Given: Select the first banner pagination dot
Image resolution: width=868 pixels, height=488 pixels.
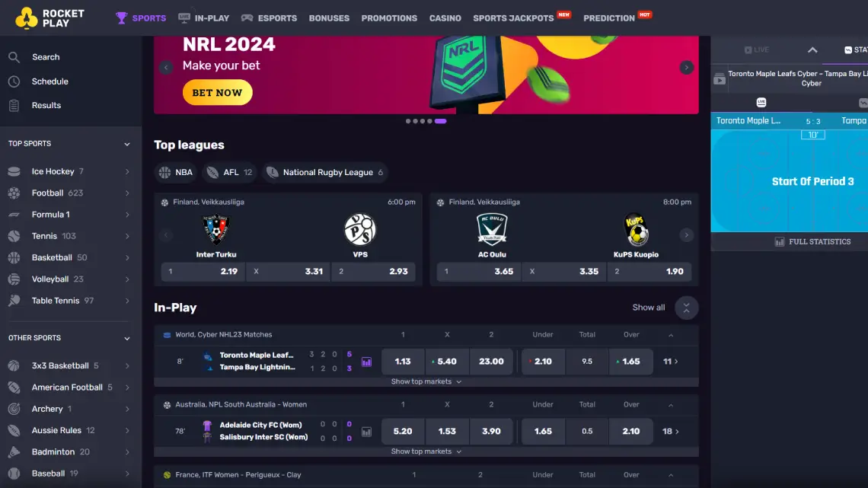Looking at the screenshot, I should pos(408,121).
